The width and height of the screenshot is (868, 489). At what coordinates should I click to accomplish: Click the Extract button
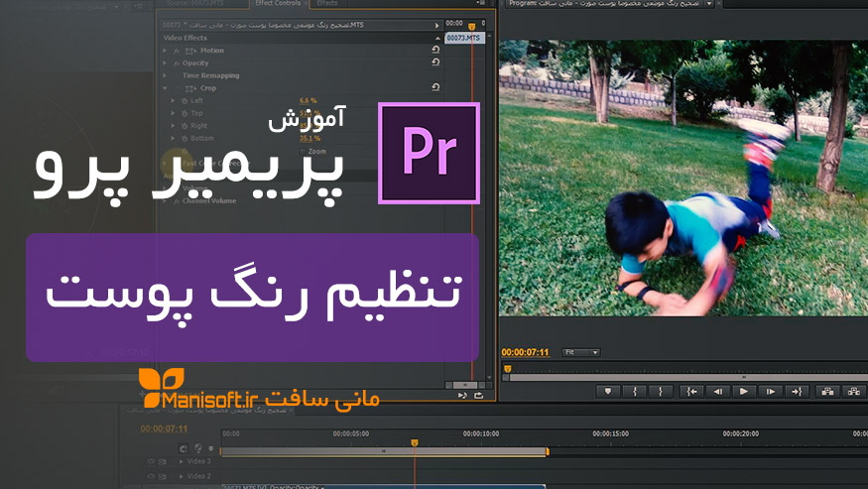pyautogui.click(x=854, y=392)
